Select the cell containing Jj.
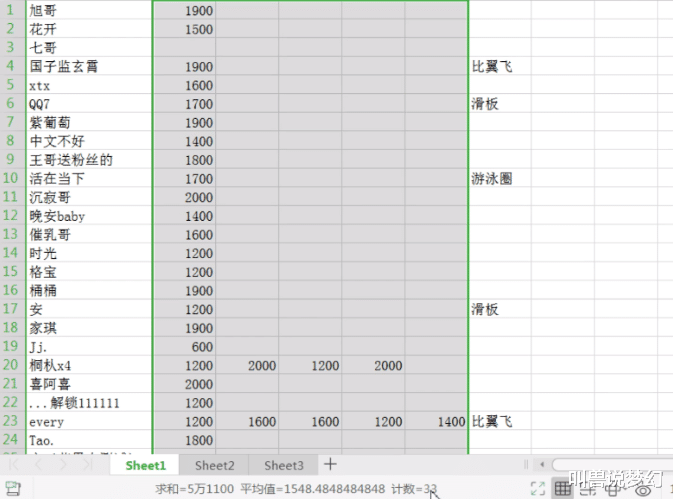The width and height of the screenshot is (673, 500). click(89, 346)
